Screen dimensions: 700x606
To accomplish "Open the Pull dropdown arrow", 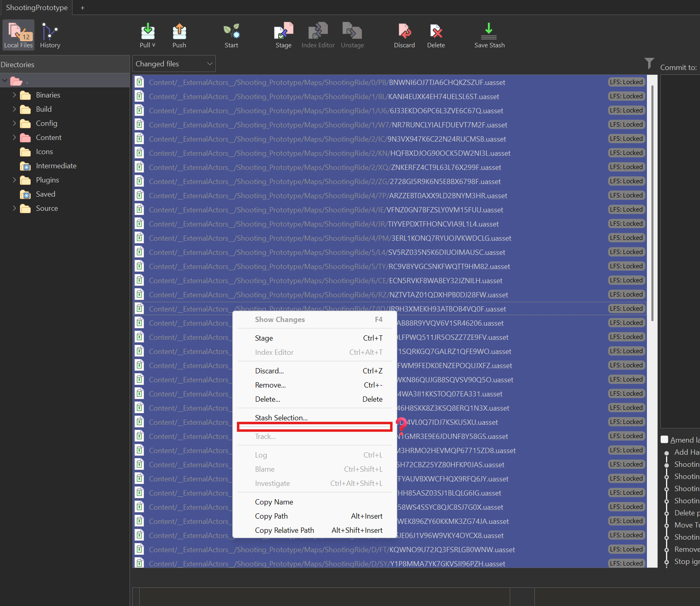I will coord(154,45).
